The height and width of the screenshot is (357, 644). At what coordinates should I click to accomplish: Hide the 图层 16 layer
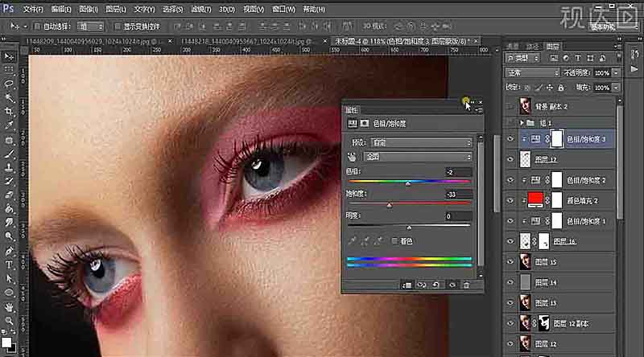[510, 241]
